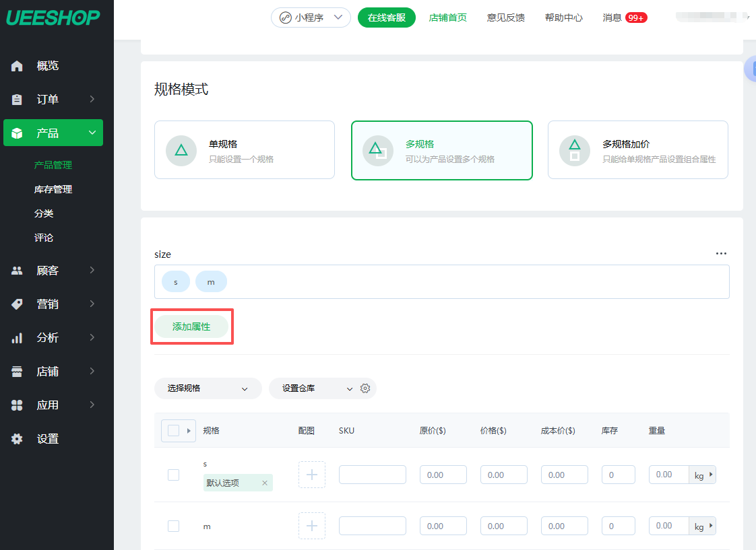Open the 设置仓库 dropdown
756x550 pixels.
coord(317,388)
